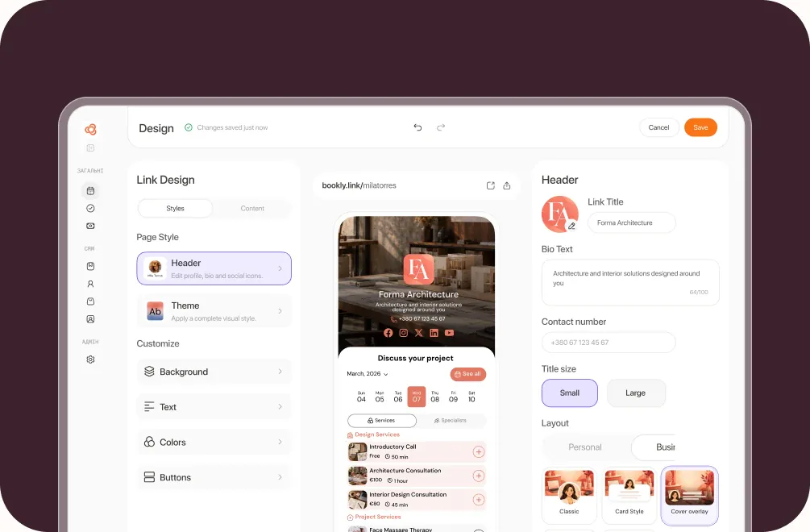Click the YouTube icon in phone preview
This screenshot has height=532, width=810.
450,333
